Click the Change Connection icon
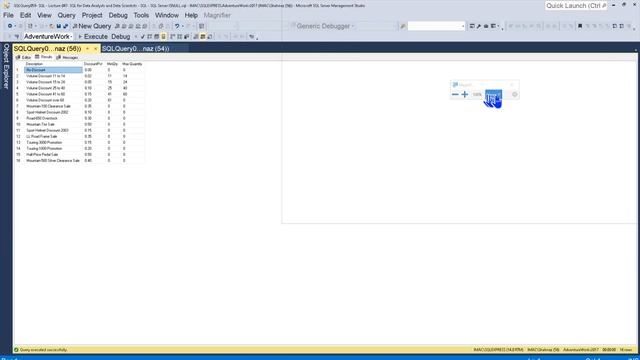640x360 pixels. (x=17, y=37)
